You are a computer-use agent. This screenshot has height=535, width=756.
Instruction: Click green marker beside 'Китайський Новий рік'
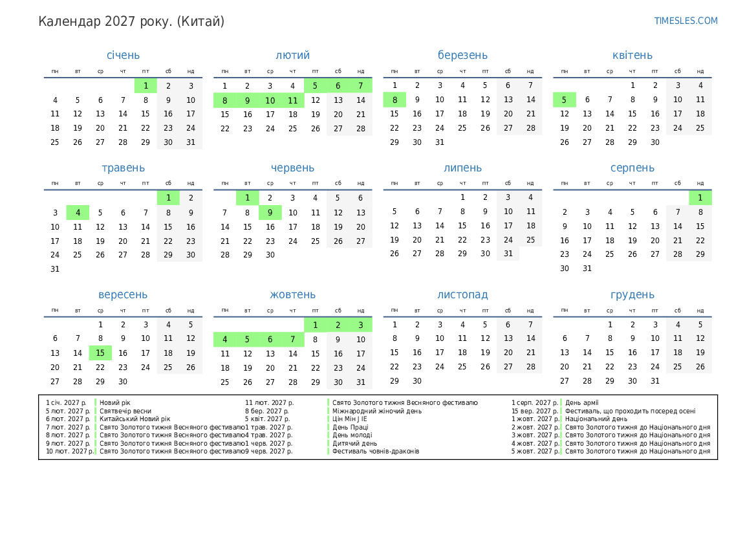pos(96,419)
